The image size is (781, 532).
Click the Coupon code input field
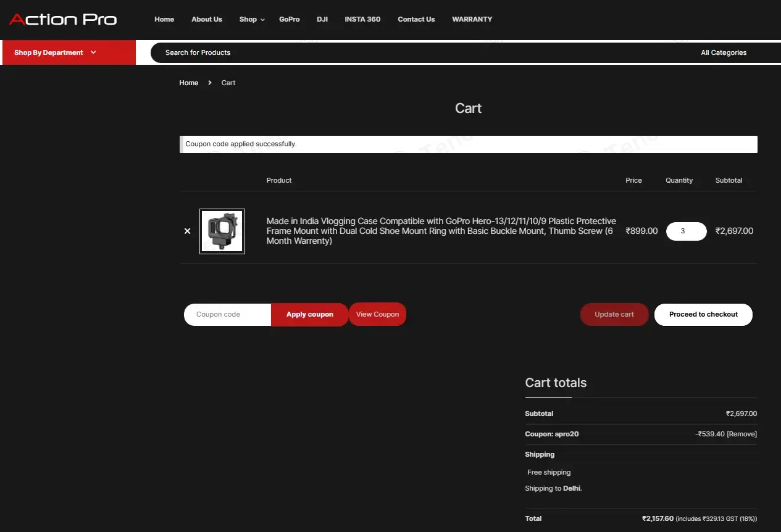228,315
